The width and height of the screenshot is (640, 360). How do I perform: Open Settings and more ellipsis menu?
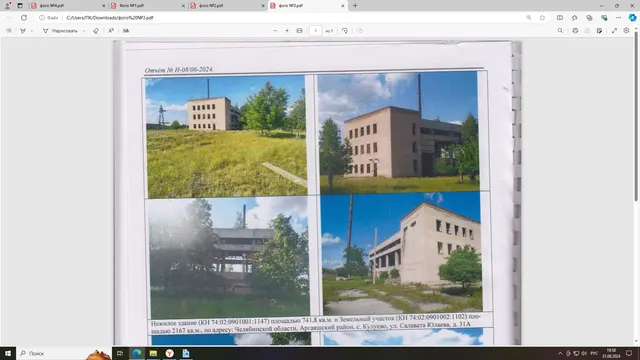(x=618, y=18)
